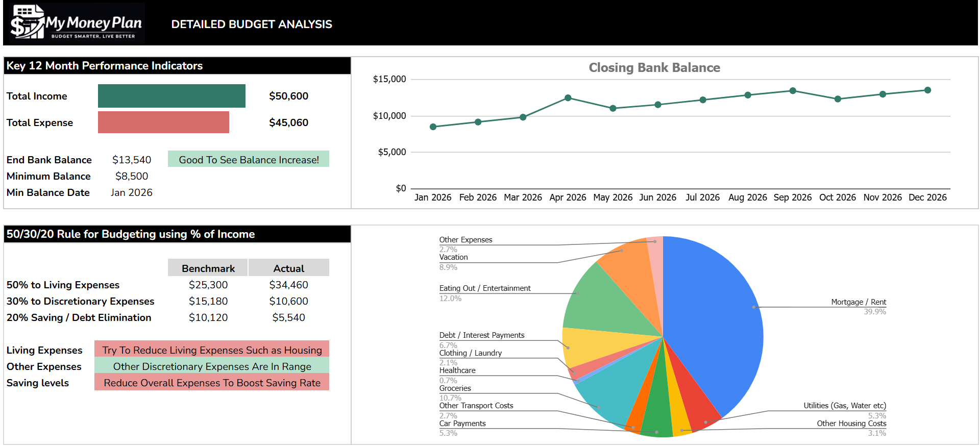
Task: Click "Reduce Overall Expenses To Boost Saving Rate"
Action: [212, 382]
